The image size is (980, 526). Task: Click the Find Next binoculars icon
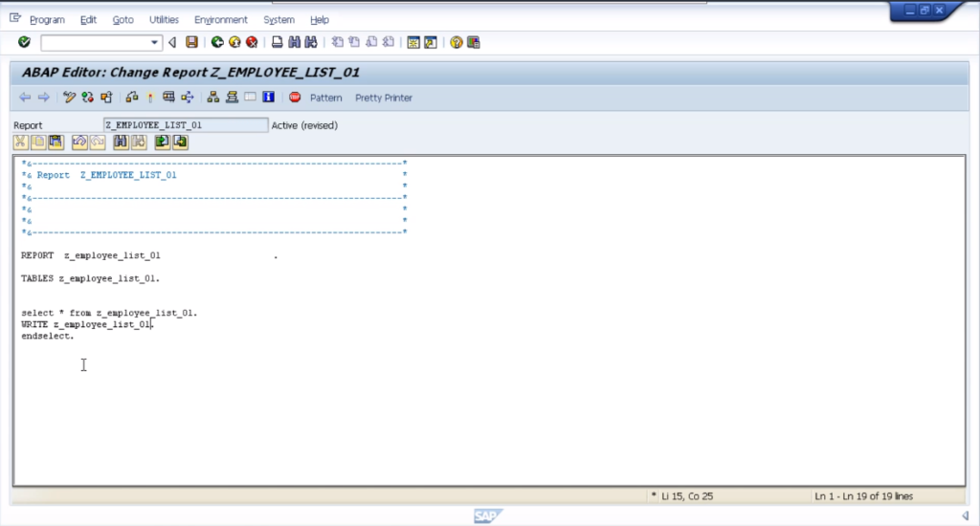(311, 42)
